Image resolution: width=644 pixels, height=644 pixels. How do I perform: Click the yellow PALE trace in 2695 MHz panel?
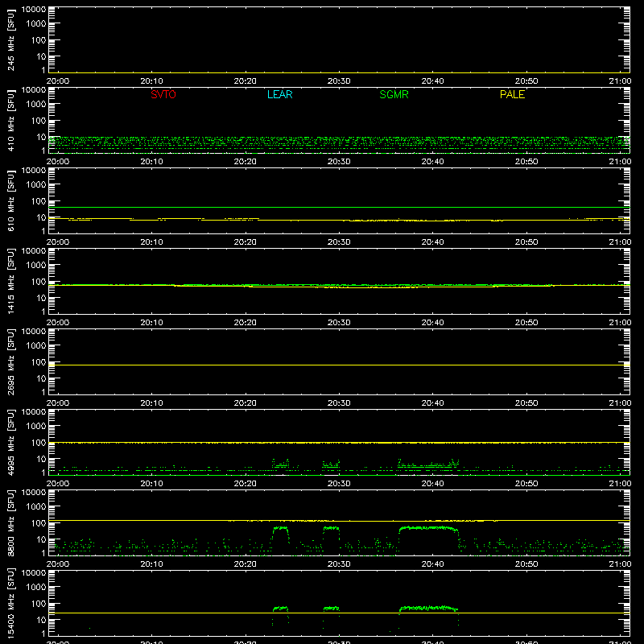pos(339,365)
